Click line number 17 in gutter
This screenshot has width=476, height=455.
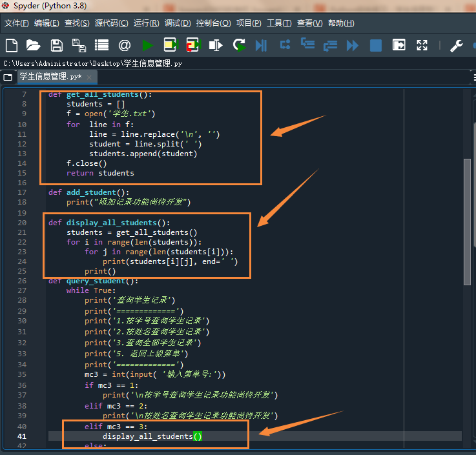[22, 192]
